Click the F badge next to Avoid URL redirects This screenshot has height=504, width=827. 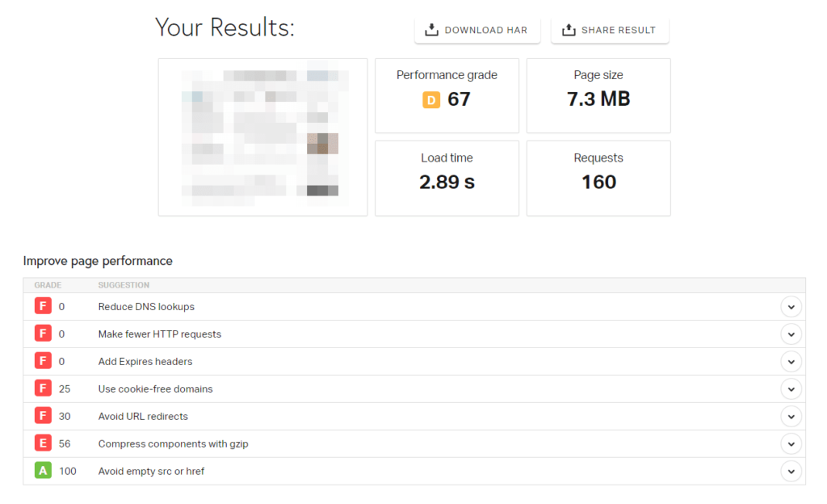click(42, 416)
